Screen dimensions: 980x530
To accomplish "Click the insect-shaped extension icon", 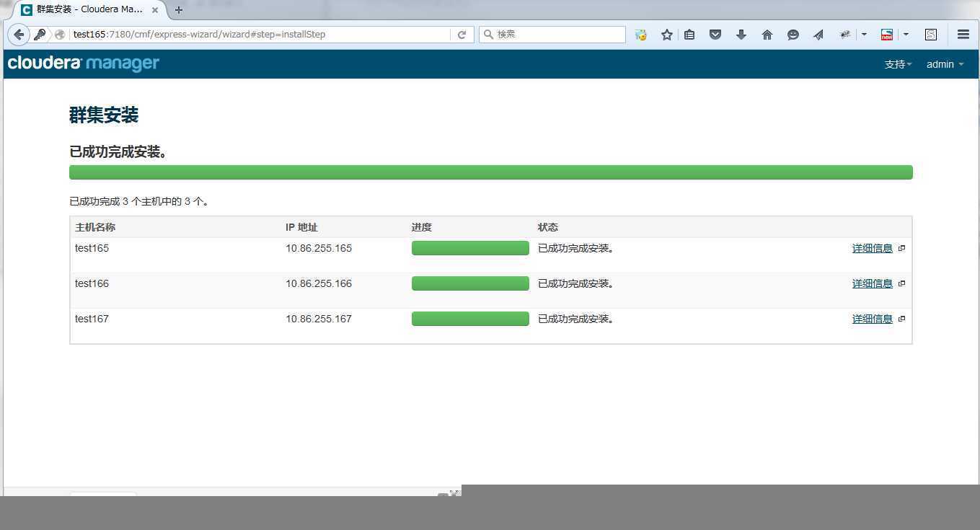I will coord(846,34).
